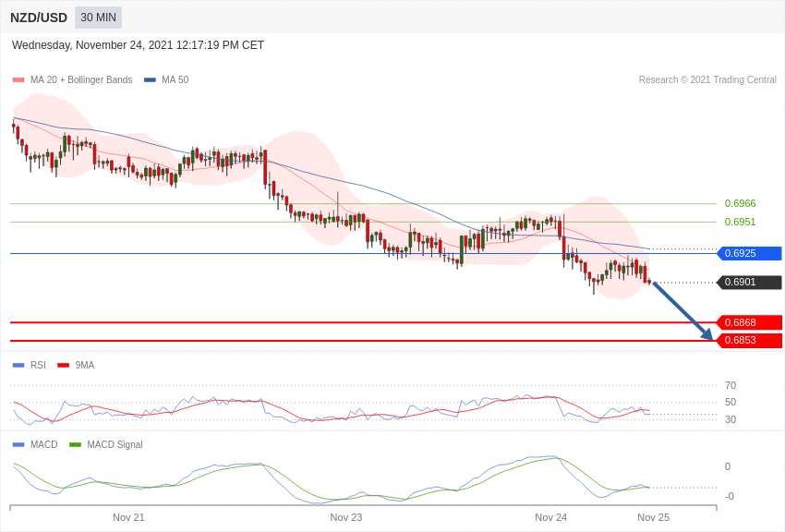Select the 0.6901 current price tag
This screenshot has height=532, width=785.
point(750,283)
